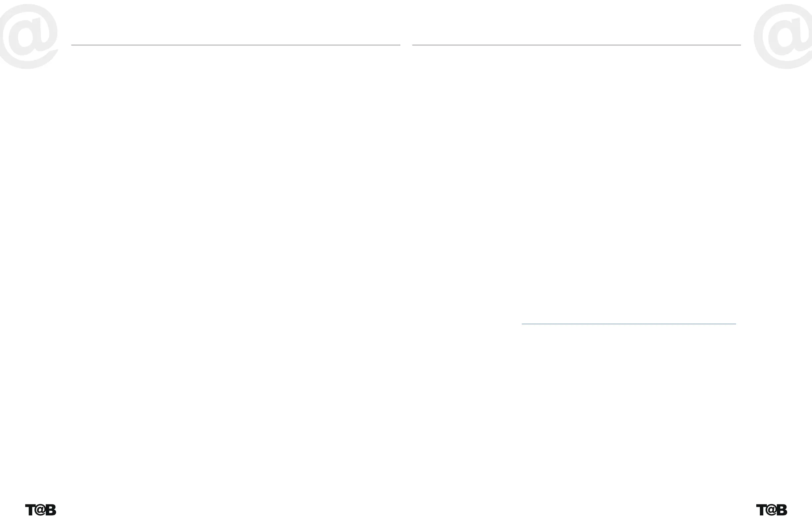Click the T@B logo on right page
Image resolution: width=812 pixels, height=525 pixels.
(x=772, y=510)
